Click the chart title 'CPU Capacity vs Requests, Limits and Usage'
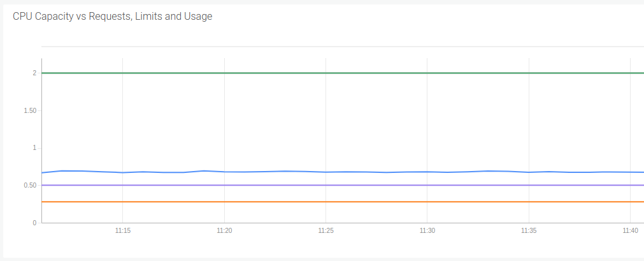This screenshot has height=261, width=644. tap(113, 17)
